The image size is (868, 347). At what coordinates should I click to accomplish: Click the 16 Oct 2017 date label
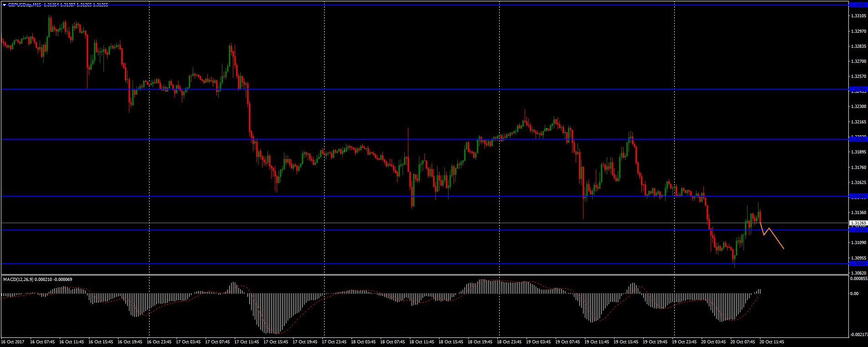click(x=13, y=342)
